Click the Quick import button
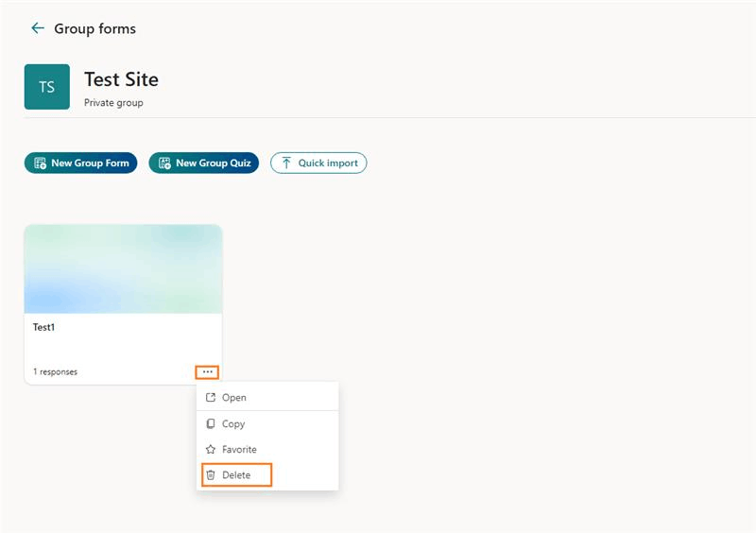 click(x=318, y=163)
